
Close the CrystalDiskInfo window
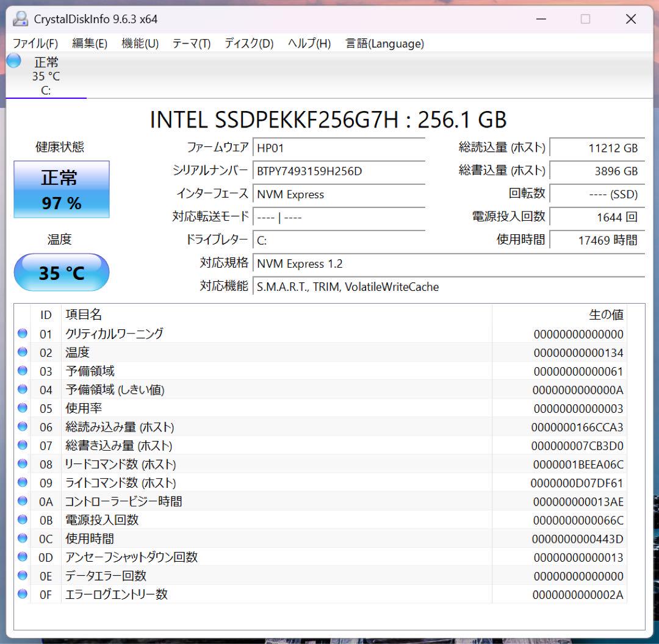point(631,19)
